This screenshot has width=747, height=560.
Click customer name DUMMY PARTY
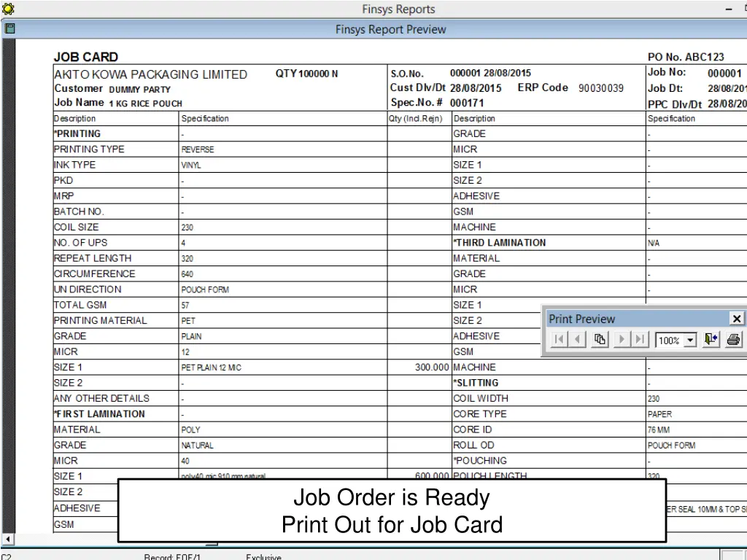coord(139,90)
